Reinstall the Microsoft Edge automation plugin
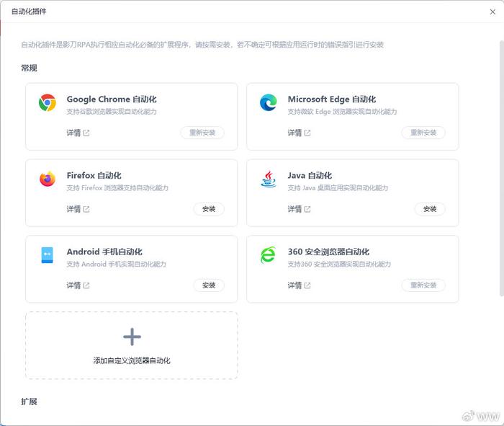 tap(423, 133)
